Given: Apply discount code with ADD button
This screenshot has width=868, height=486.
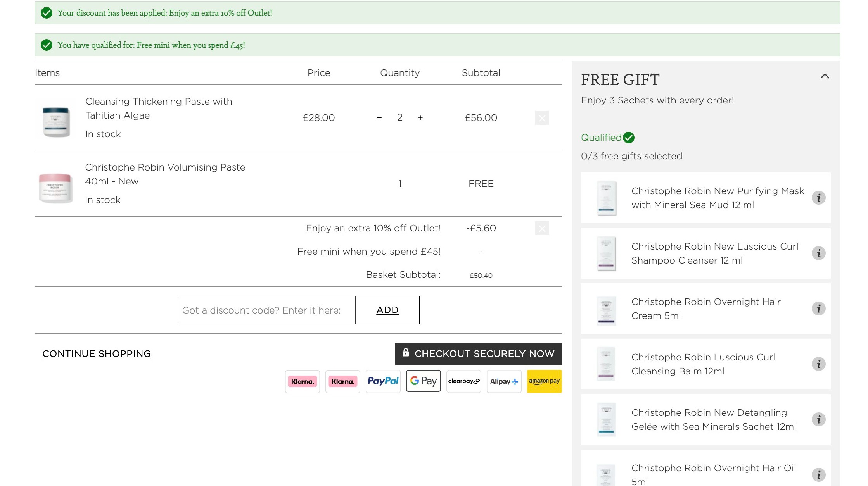Looking at the screenshot, I should click(x=387, y=310).
